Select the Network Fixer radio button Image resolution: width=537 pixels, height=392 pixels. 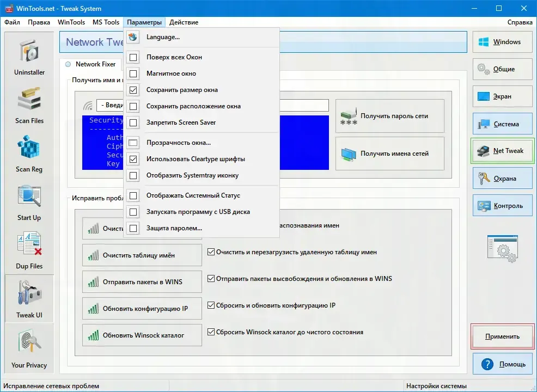point(68,64)
